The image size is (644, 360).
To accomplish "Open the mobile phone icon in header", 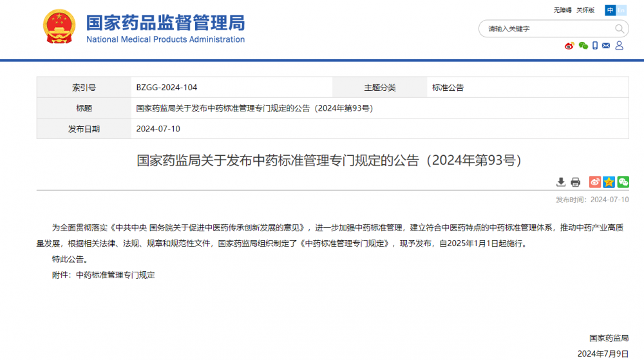I will click(594, 46).
